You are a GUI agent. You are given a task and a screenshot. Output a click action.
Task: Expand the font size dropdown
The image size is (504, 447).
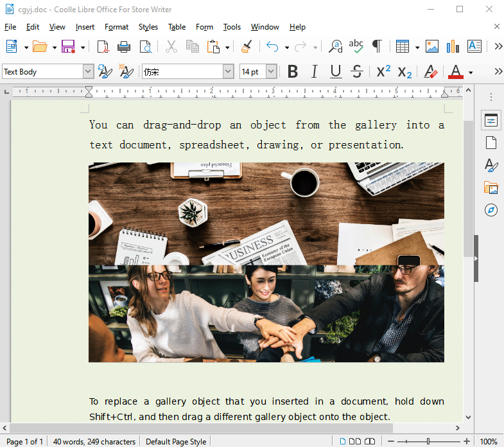pos(271,72)
